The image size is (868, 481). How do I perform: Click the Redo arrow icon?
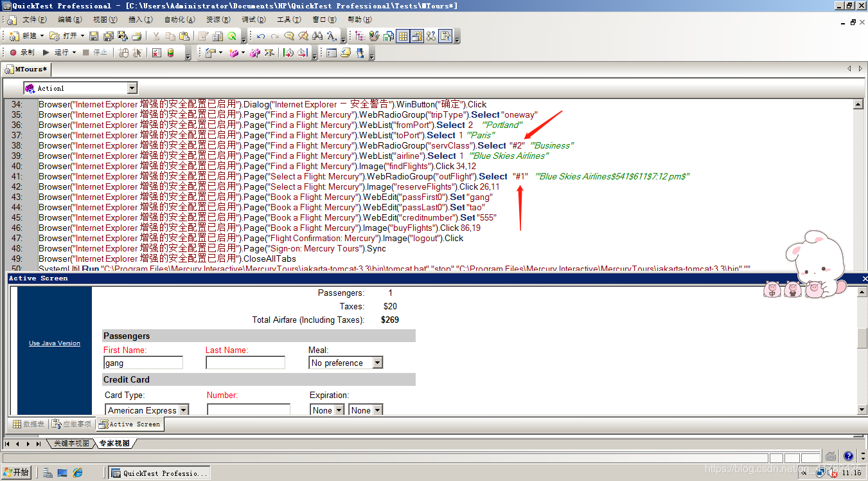coord(275,36)
